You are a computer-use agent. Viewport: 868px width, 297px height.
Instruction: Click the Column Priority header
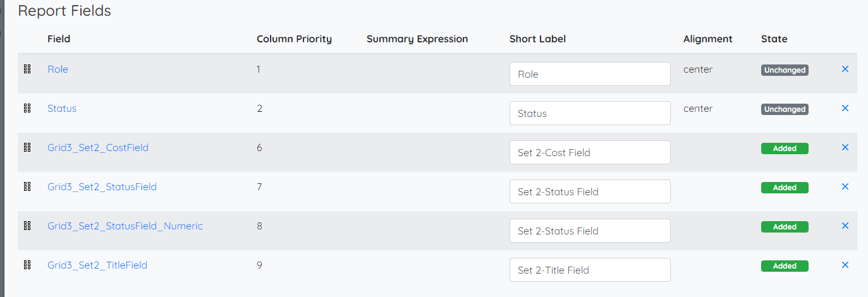click(294, 39)
